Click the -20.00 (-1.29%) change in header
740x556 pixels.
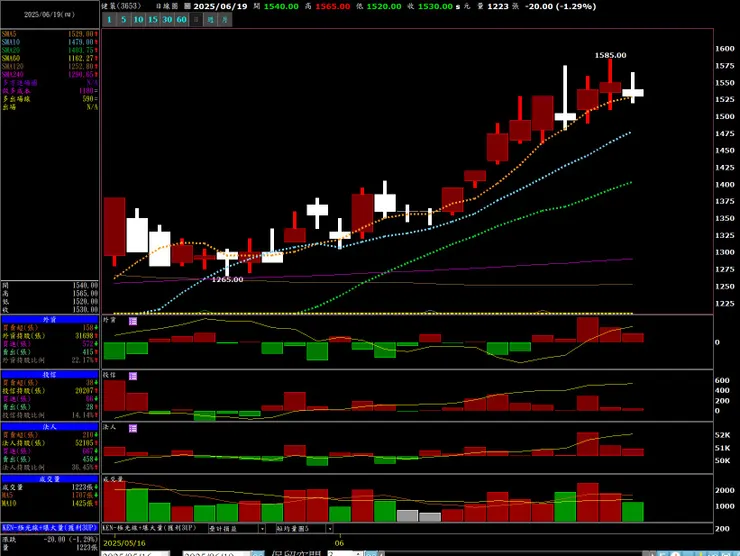(560, 7)
